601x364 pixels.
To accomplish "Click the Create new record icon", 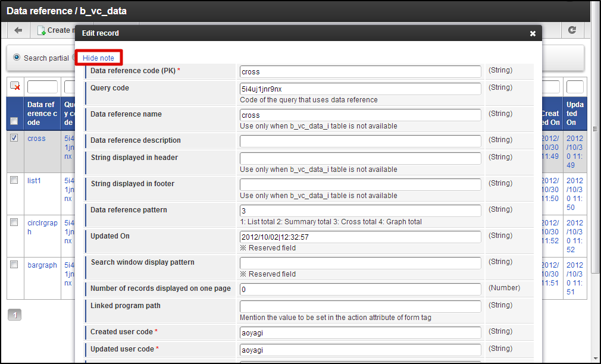I will tap(42, 30).
